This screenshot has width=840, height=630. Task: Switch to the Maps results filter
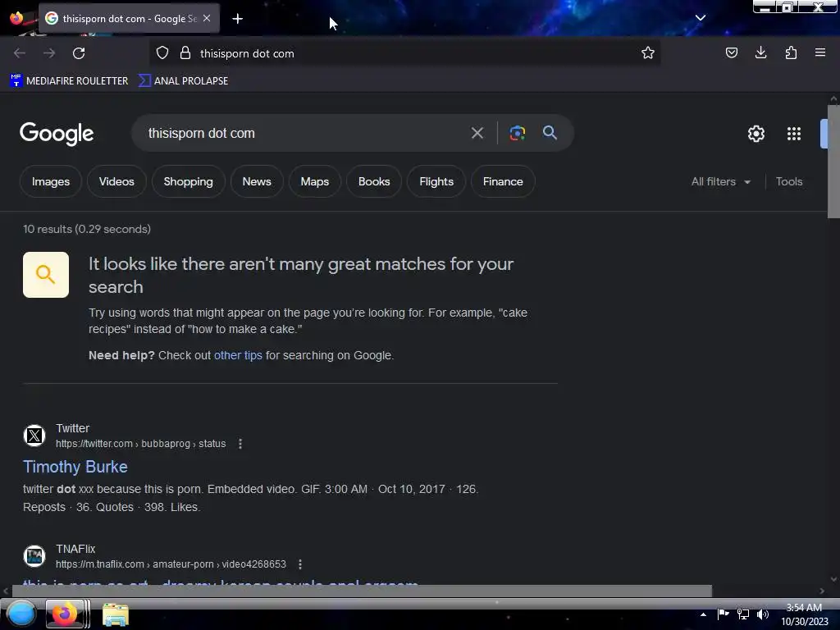point(314,181)
